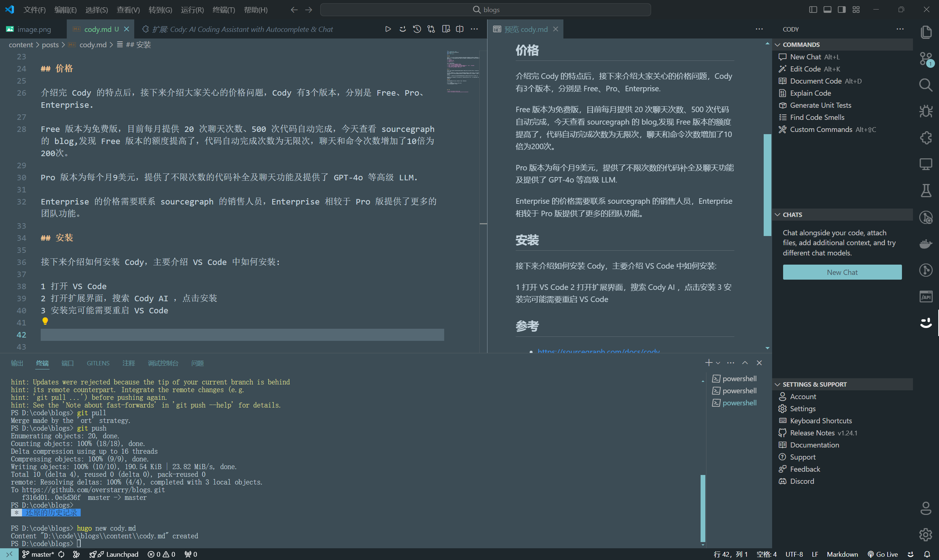939x560 pixels.
Task: Open the sourcegraph cody documentation link
Action: [x=599, y=351]
